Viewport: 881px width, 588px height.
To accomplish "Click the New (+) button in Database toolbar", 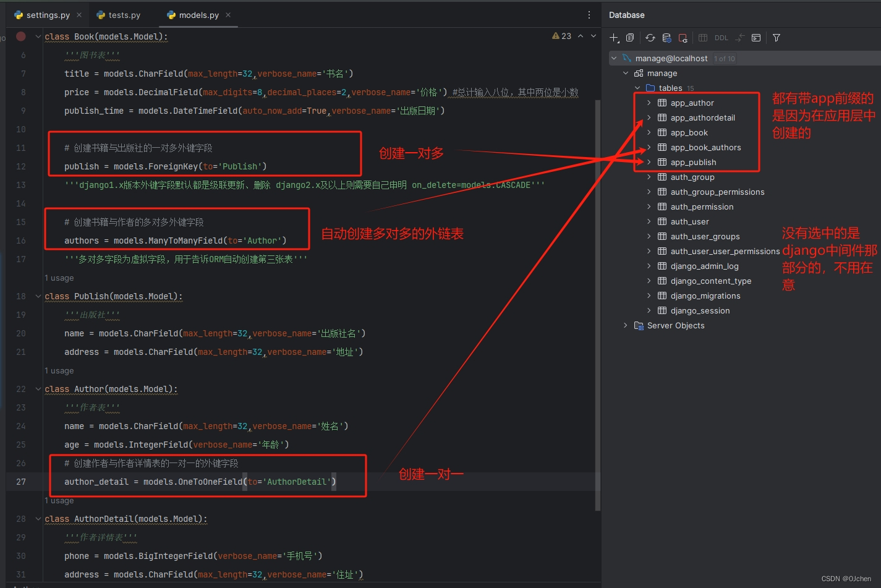I will (x=615, y=38).
